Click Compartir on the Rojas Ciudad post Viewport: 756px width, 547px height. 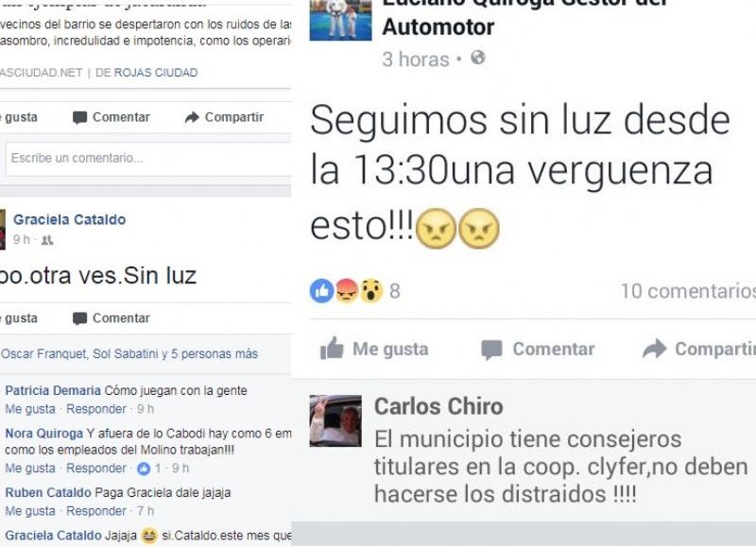224,117
